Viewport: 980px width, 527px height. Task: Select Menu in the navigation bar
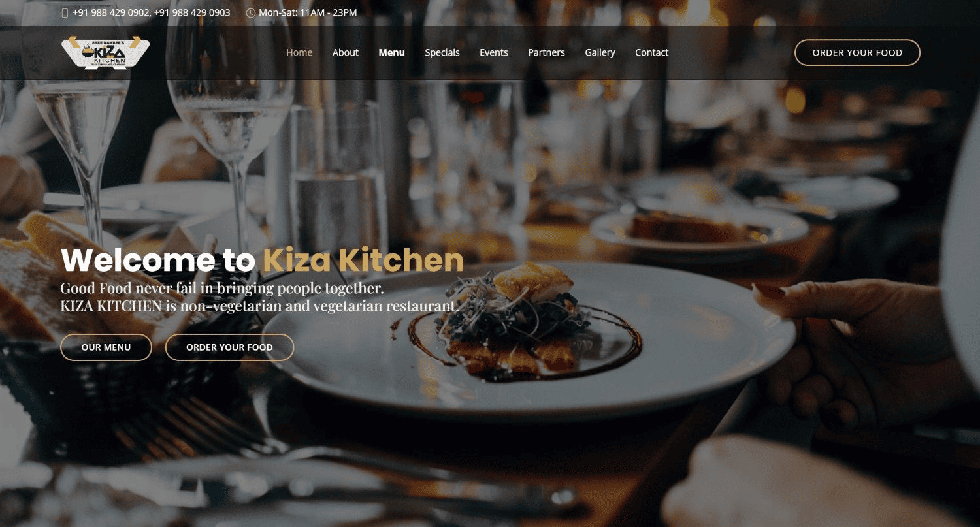[x=392, y=52]
